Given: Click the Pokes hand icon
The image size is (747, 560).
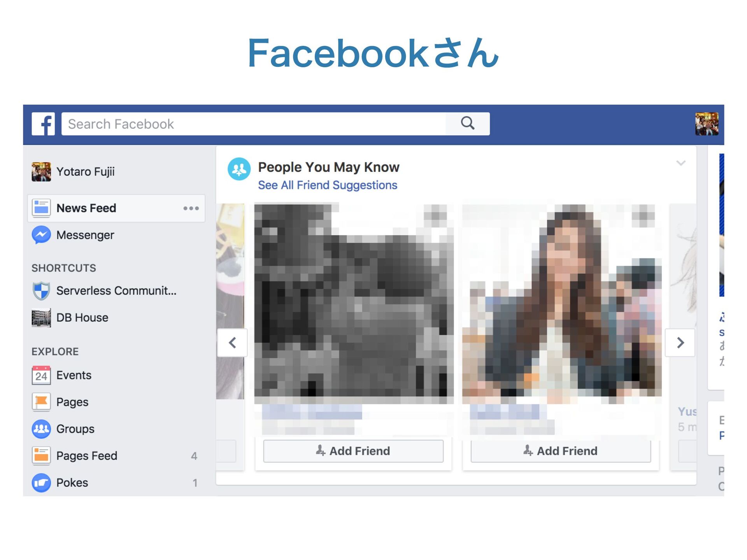Looking at the screenshot, I should [x=41, y=483].
